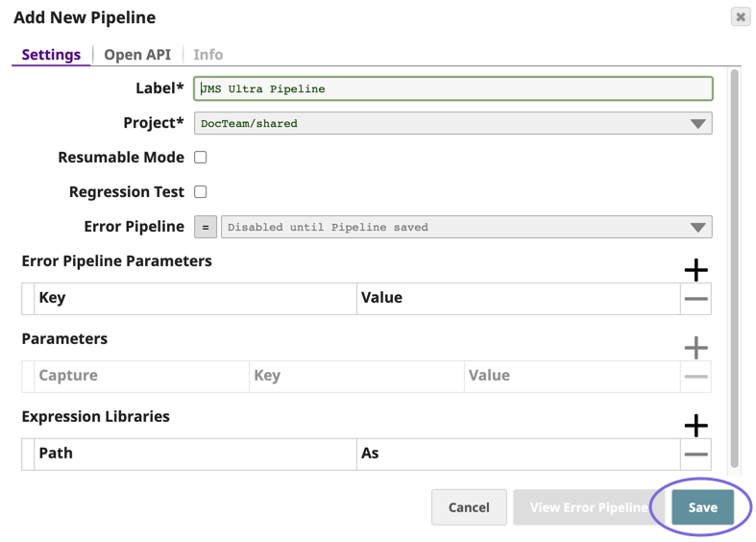756x542 pixels.
Task: Add a row to Parameters table
Action: (x=695, y=347)
